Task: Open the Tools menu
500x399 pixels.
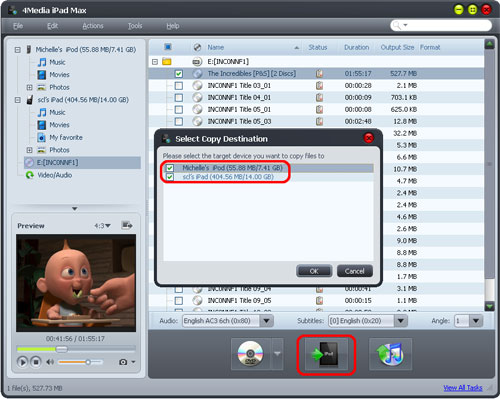Action: pos(135,26)
